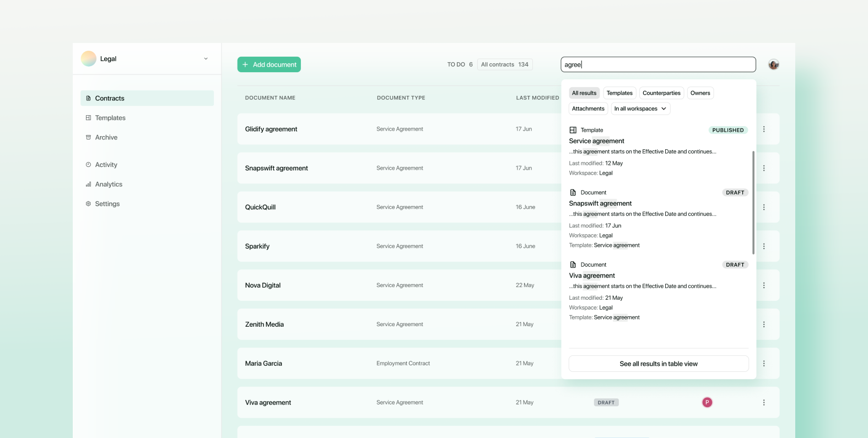Viewport: 868px width, 438px height.
Task: Click into the search field containing 'agree'
Action: click(658, 64)
